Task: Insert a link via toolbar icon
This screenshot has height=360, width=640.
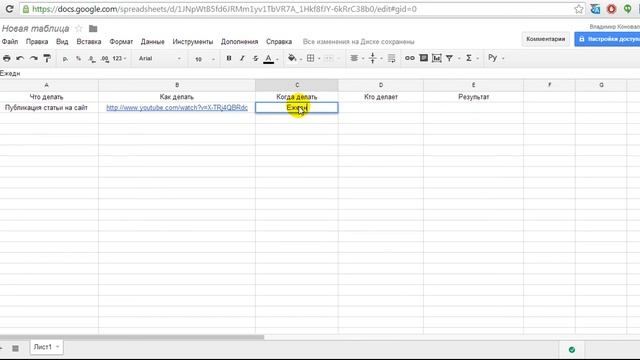Action: (x=410, y=58)
